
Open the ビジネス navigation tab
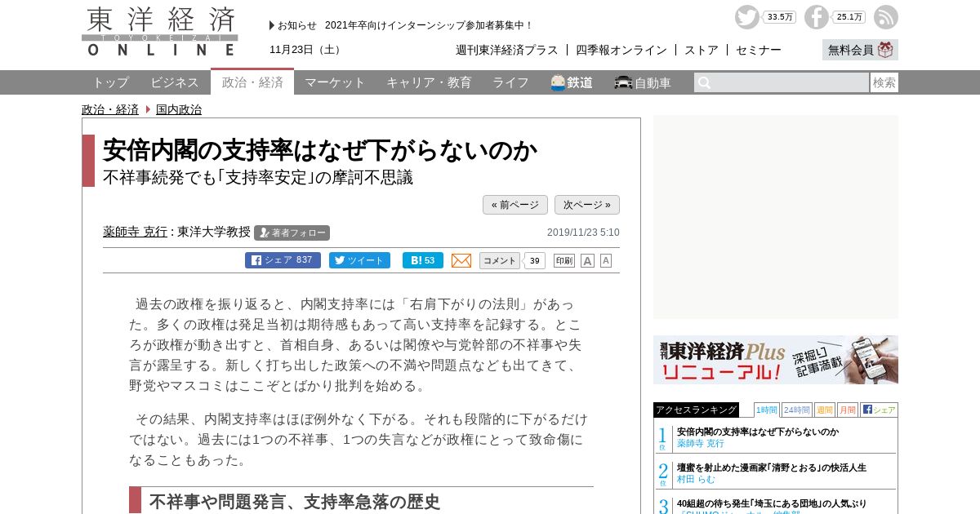click(175, 82)
